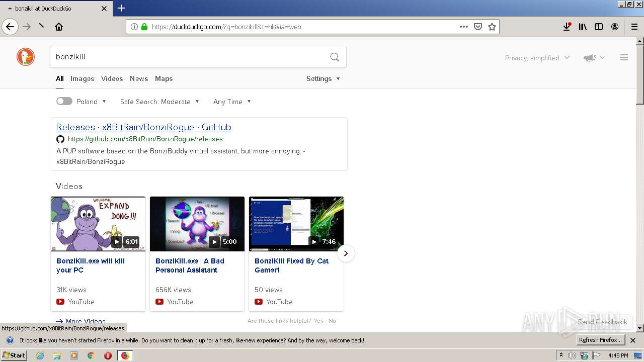644x362 pixels.
Task: Open the github.com BonziRogue releases URL
Action: 145,139
